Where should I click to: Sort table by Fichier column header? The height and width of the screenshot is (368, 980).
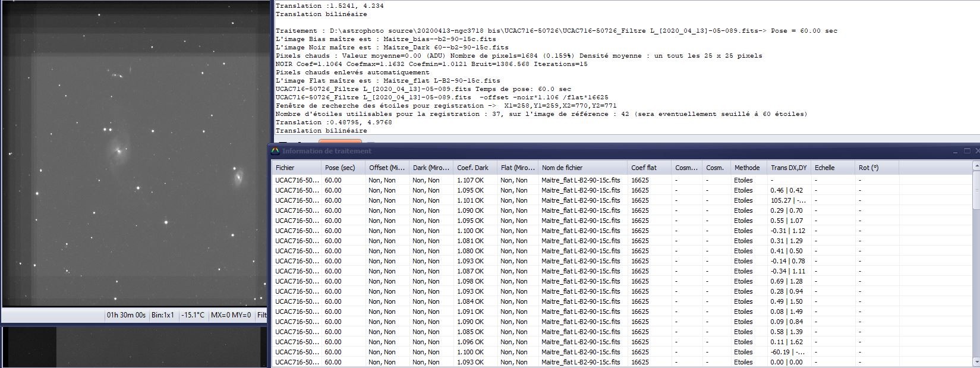(x=296, y=168)
